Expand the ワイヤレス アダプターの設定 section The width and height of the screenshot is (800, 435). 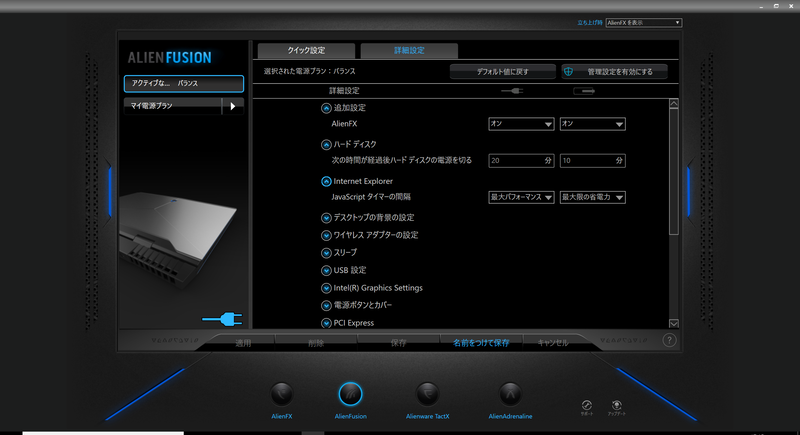tap(326, 236)
